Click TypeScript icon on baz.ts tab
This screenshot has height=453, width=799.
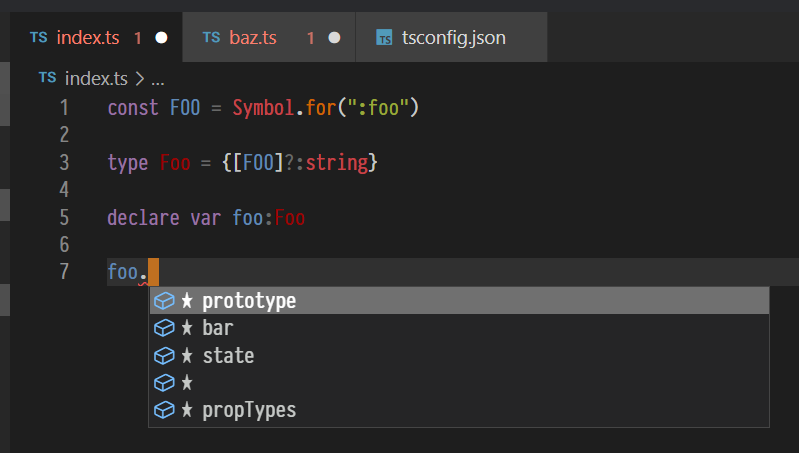coord(211,37)
